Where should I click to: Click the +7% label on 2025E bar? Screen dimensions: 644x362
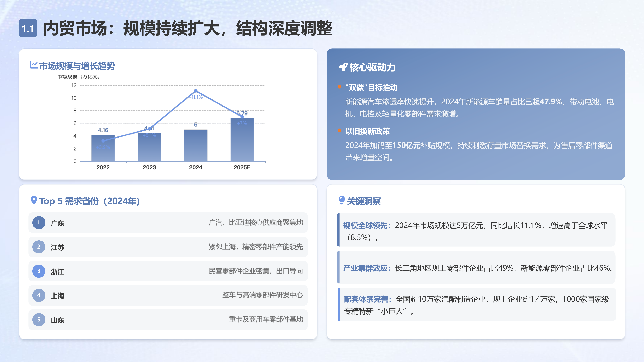click(x=242, y=123)
